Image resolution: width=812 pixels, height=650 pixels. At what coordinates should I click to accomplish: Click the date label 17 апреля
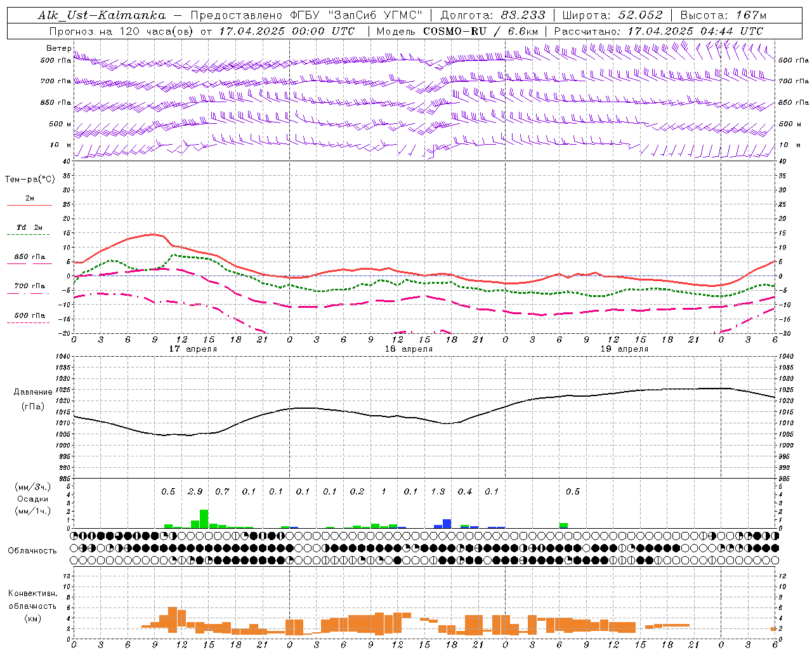coord(193,349)
